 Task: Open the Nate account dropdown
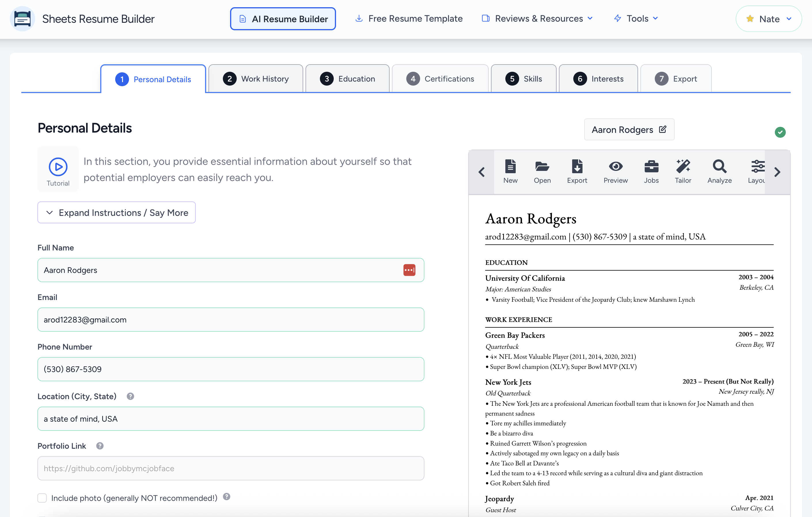coord(769,19)
